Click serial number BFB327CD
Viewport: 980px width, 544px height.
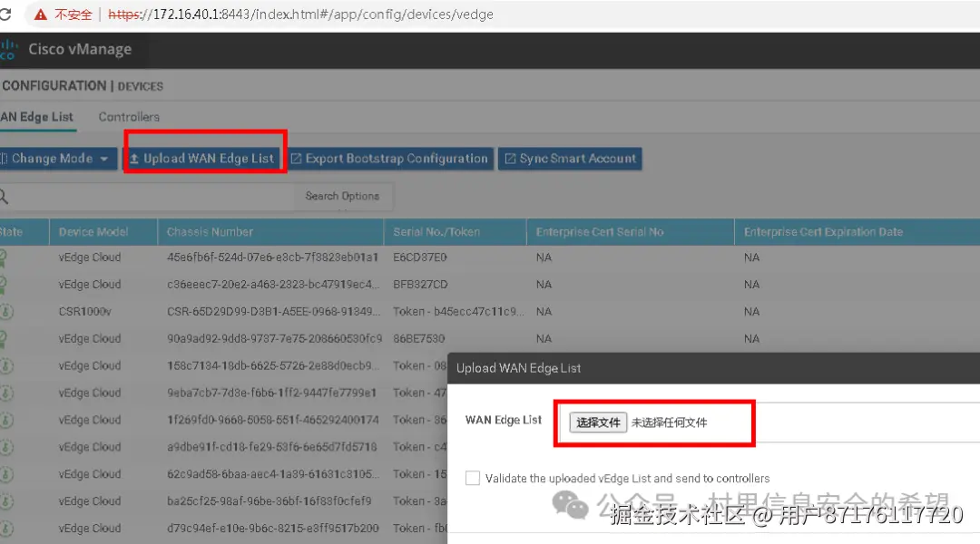coord(420,284)
